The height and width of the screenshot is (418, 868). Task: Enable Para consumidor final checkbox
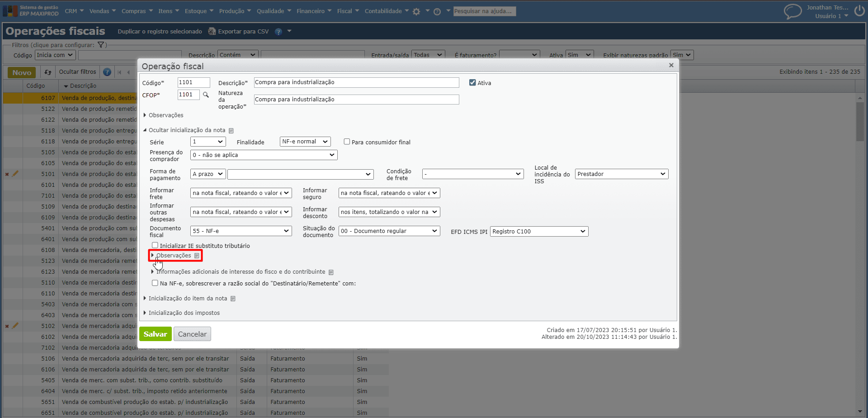[347, 142]
